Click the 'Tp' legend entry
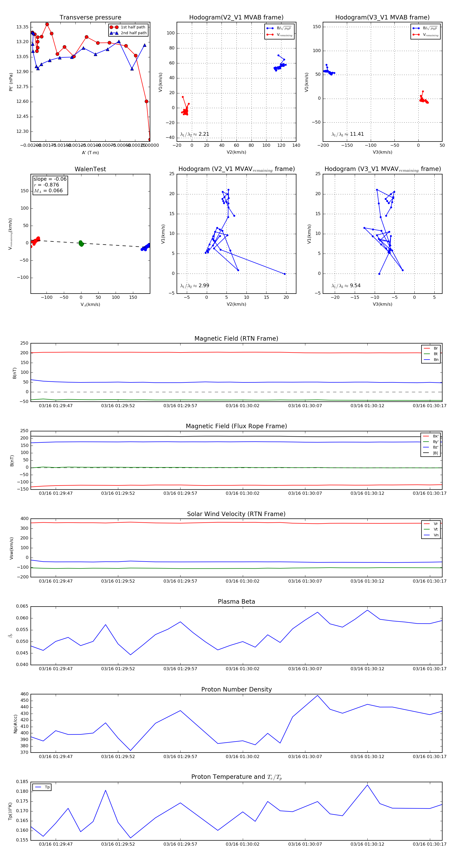Screen dimensions: 473x868 [42, 788]
